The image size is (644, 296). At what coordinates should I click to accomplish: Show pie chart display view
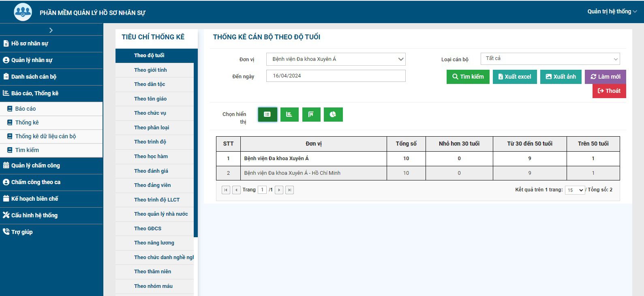[333, 114]
